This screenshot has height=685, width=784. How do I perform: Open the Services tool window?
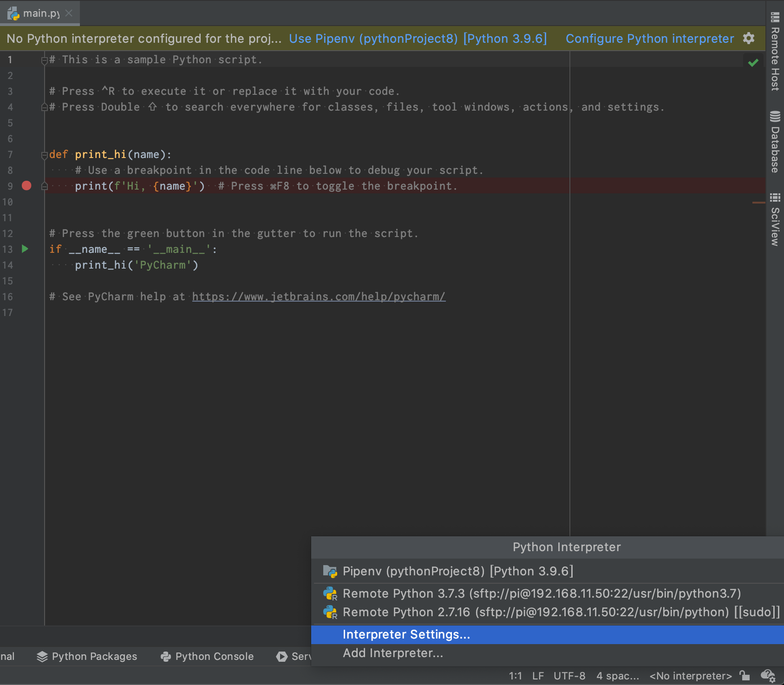tap(294, 656)
